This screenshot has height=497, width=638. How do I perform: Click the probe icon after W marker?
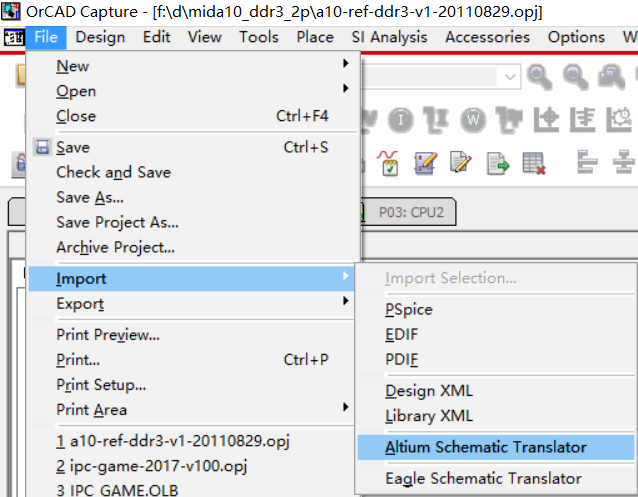coord(509,120)
